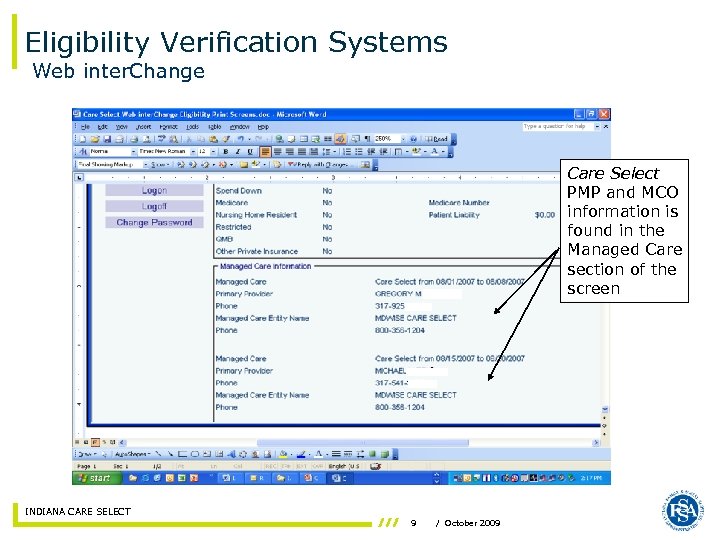Open the Normal style dropdown
Screen dimensions: 720x540
click(134, 152)
